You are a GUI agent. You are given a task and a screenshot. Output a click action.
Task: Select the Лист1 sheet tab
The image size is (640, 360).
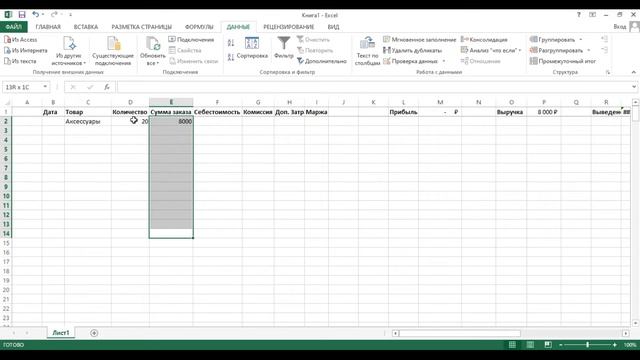pyautogui.click(x=61, y=333)
